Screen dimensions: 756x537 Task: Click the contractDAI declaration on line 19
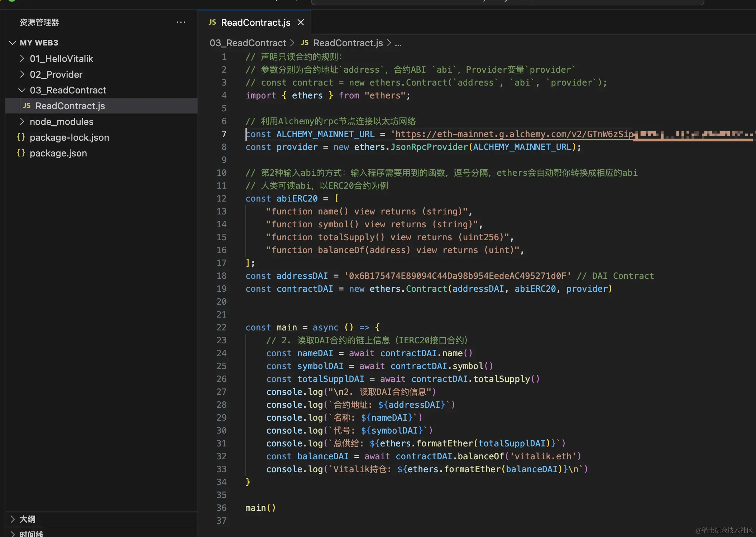pyautogui.click(x=305, y=289)
